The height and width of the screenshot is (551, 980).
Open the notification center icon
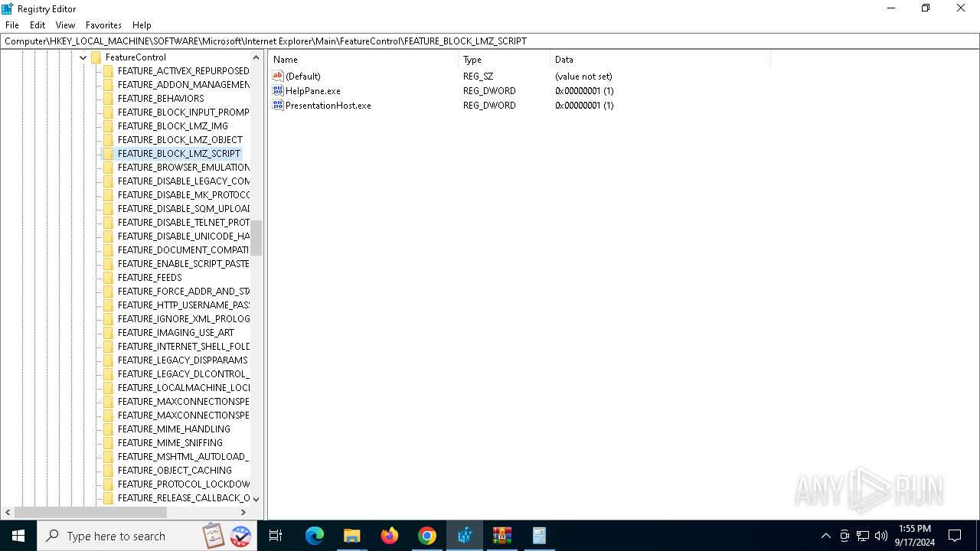955,536
